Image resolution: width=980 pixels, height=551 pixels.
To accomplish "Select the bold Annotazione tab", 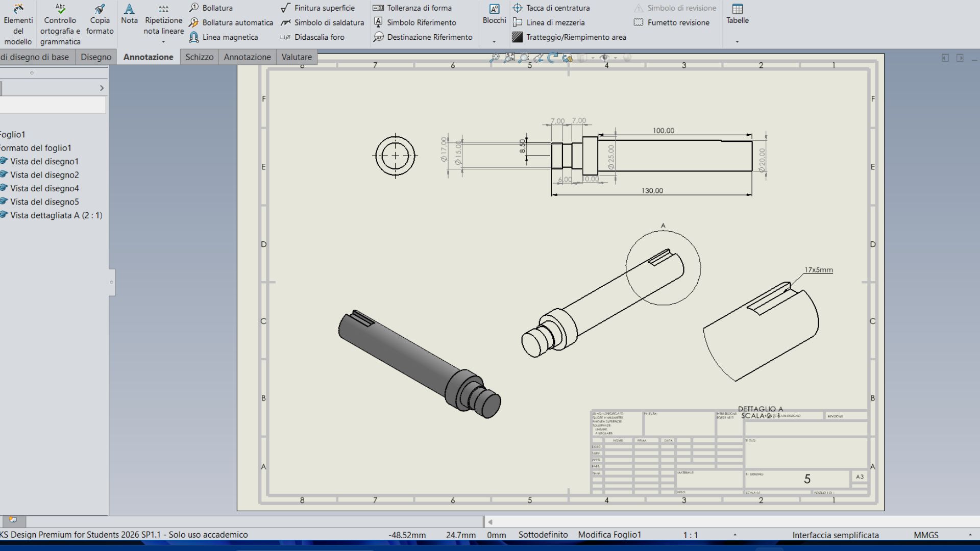I will (148, 57).
